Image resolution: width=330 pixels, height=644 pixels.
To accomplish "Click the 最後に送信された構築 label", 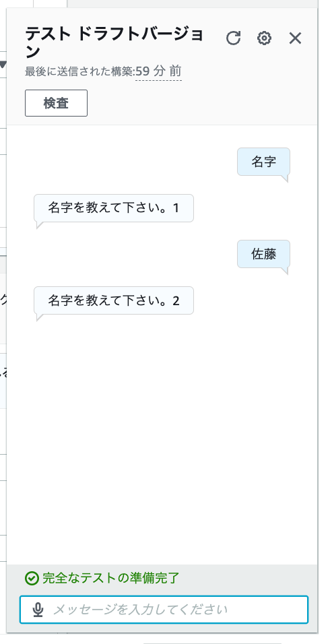I will tap(79, 71).
